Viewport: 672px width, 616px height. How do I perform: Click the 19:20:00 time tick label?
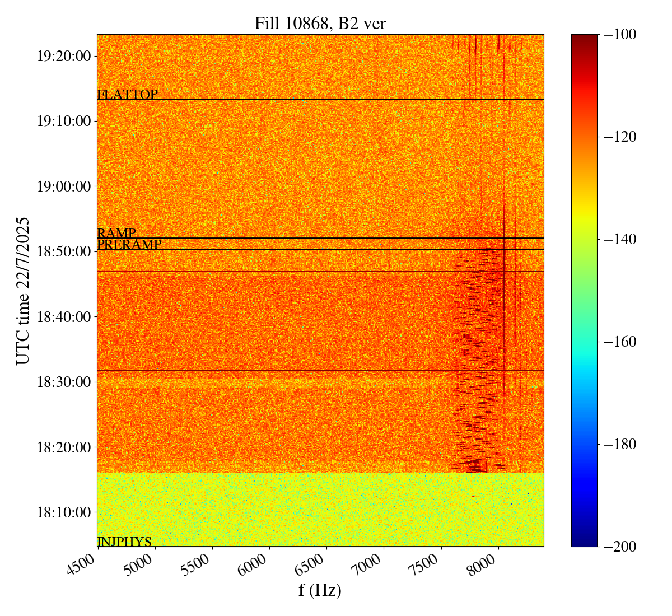point(63,56)
